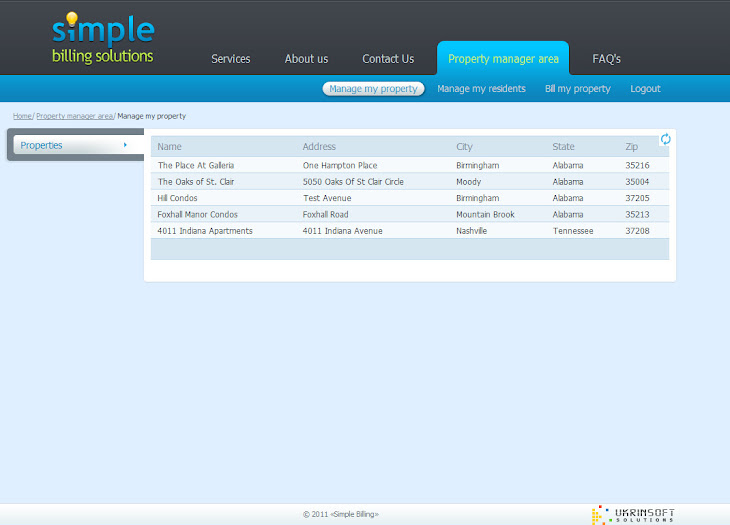Open the FAQ's page
The image size is (730, 525).
tap(606, 59)
